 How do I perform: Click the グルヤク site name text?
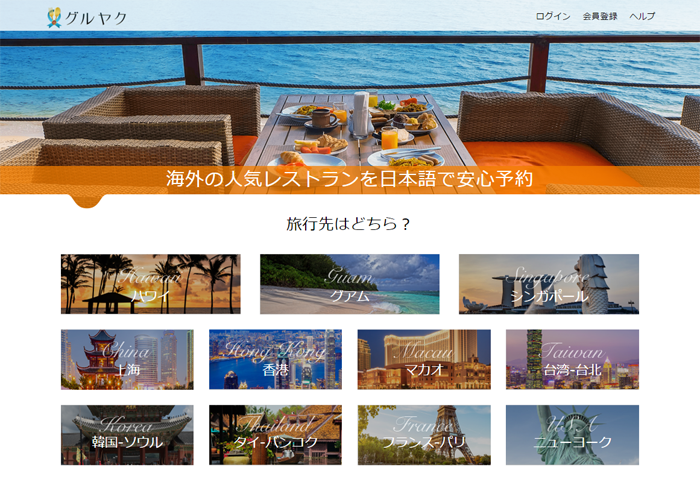(96, 18)
